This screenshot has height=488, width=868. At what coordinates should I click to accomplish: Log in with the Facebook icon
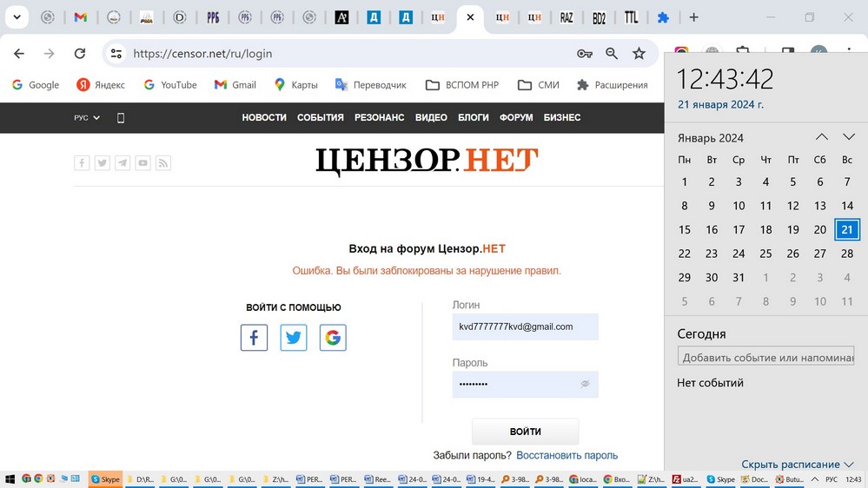tap(254, 338)
